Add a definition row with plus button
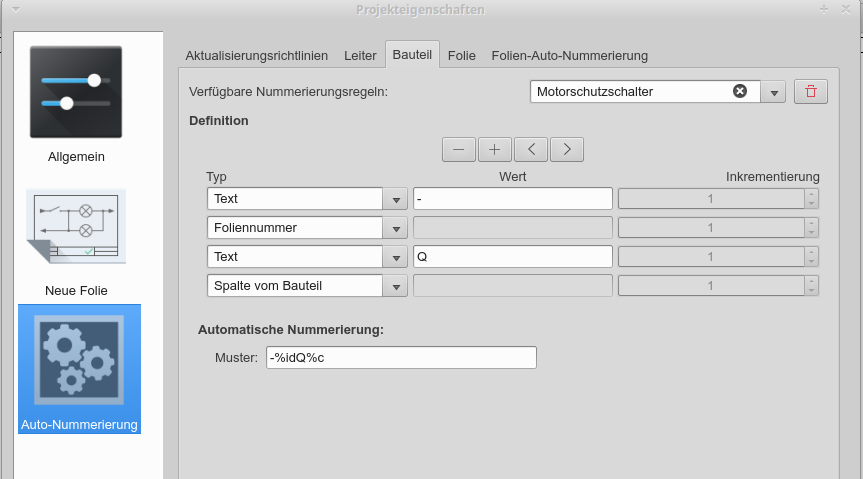The height and width of the screenshot is (479, 863). [495, 149]
